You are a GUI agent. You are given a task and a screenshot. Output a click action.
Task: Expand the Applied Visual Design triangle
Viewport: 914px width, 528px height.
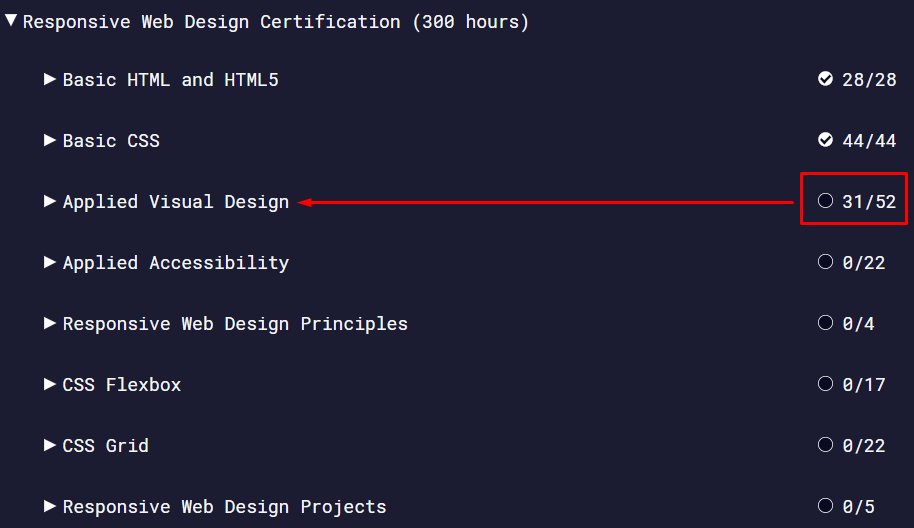50,201
